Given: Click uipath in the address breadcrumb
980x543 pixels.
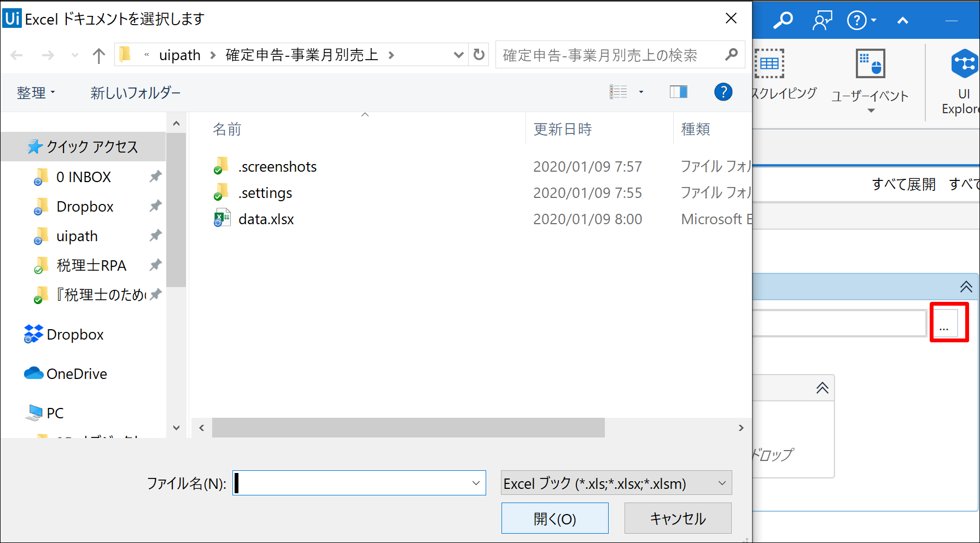Looking at the screenshot, I should point(179,55).
